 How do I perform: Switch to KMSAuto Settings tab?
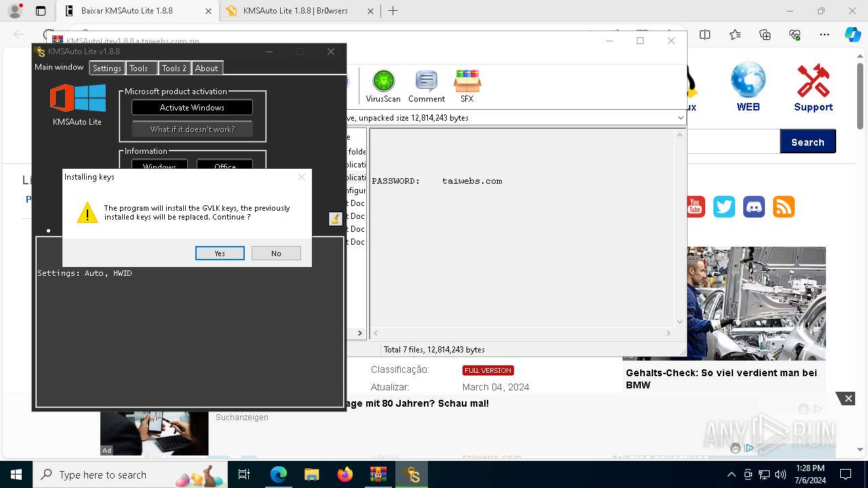(107, 68)
